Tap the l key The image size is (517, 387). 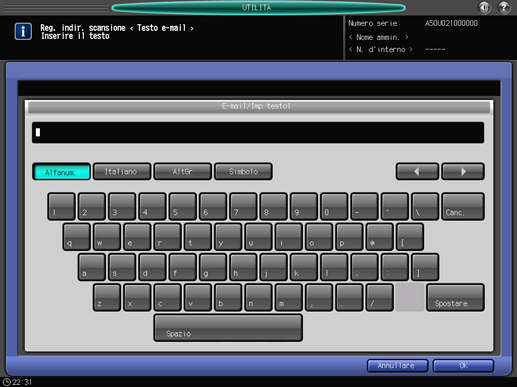[x=334, y=267]
